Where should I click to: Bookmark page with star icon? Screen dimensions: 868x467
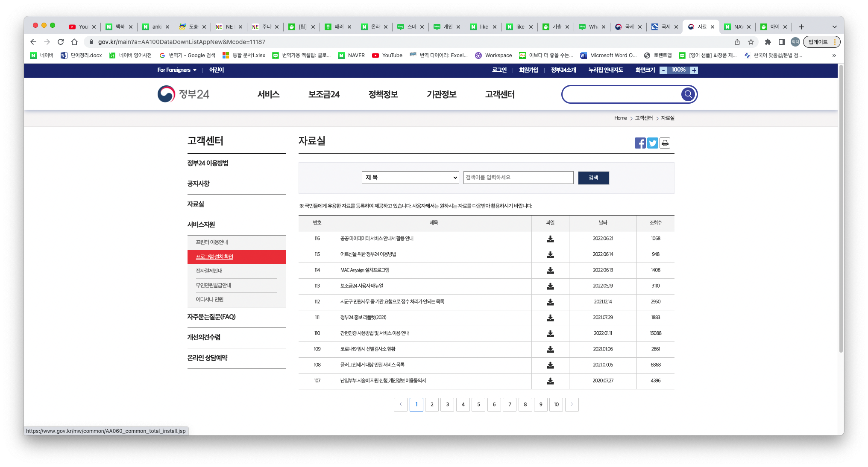pos(751,42)
